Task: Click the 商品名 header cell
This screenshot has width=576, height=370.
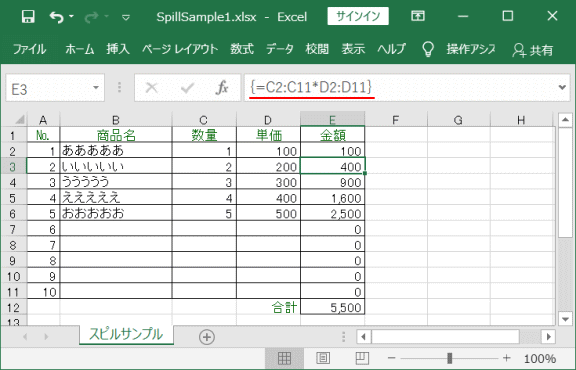Action: pos(116,135)
